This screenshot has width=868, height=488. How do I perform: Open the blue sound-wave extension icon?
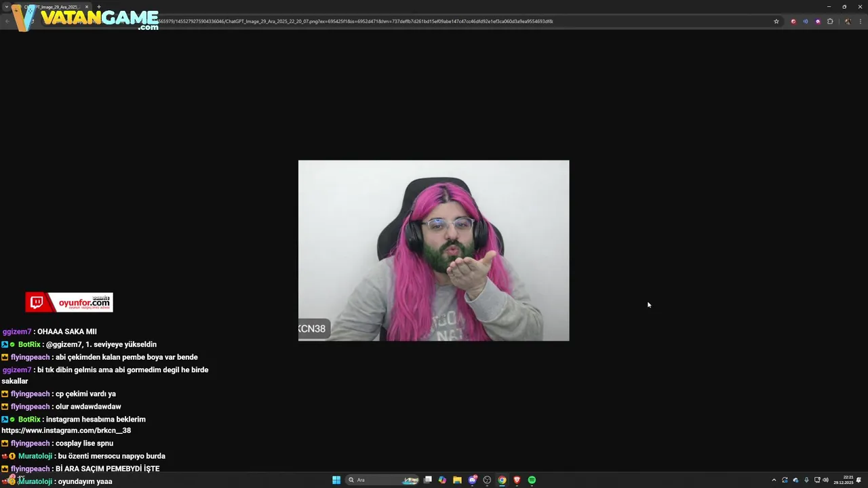pos(806,21)
